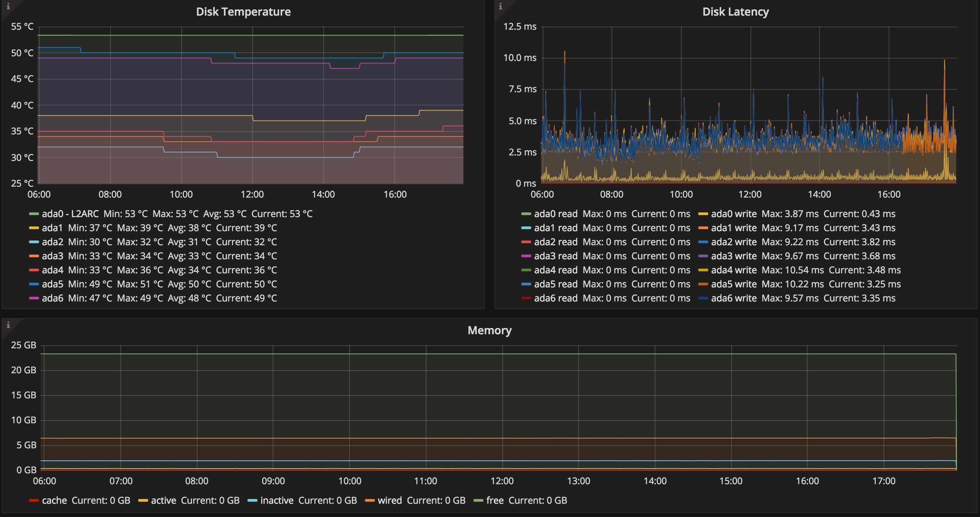Click the ada6 temperature legend color swatch
The height and width of the screenshot is (517, 980).
(34, 298)
